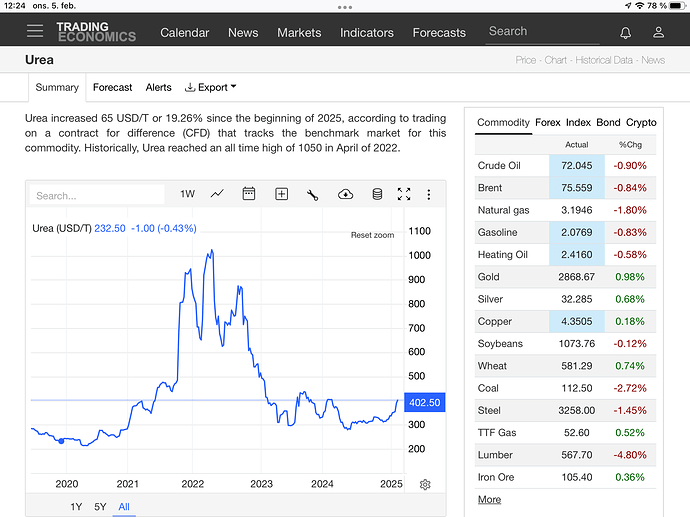Tap the Wi-Fi status icon

[640, 6]
